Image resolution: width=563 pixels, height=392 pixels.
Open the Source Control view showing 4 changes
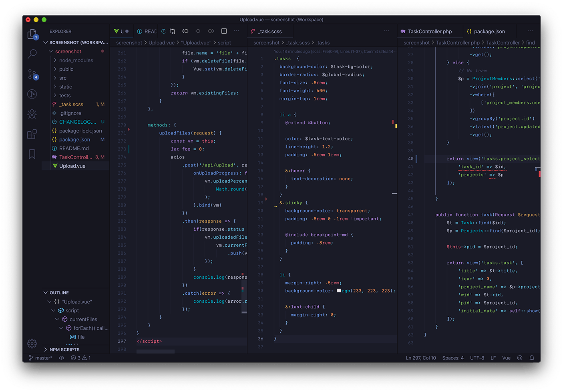[32, 74]
